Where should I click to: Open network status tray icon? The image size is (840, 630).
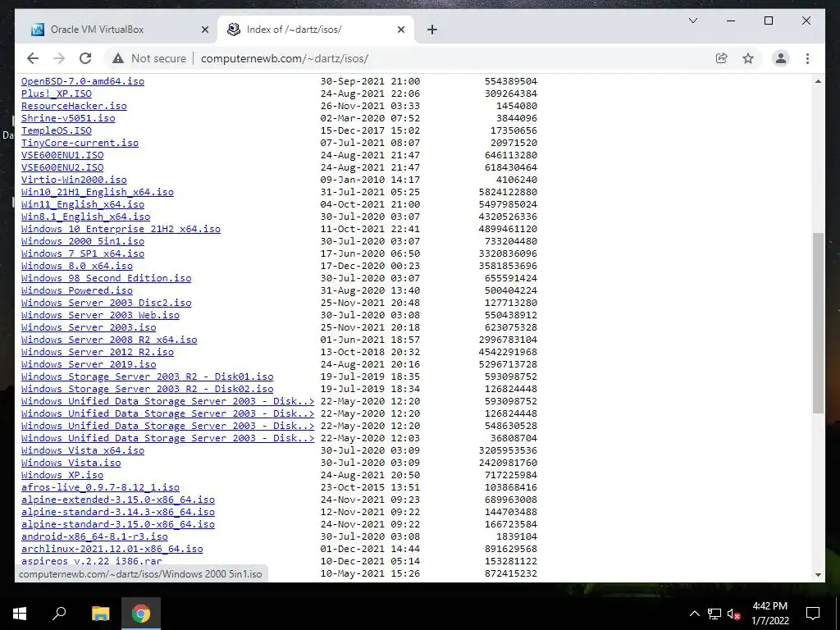pyautogui.click(x=714, y=614)
